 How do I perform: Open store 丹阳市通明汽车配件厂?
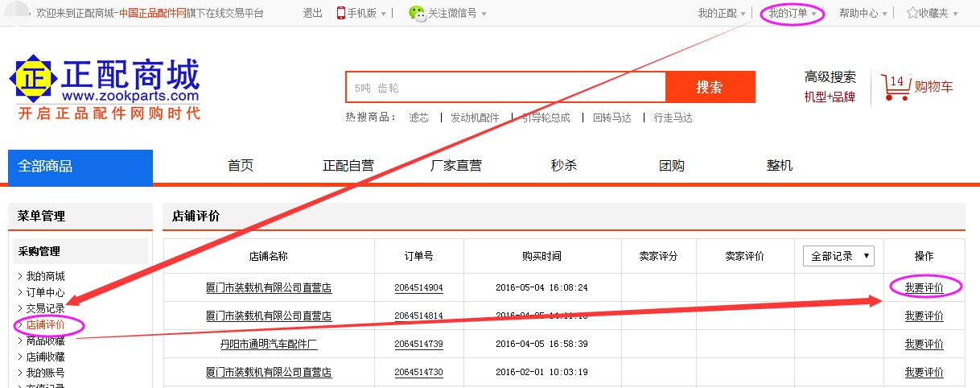click(x=269, y=344)
